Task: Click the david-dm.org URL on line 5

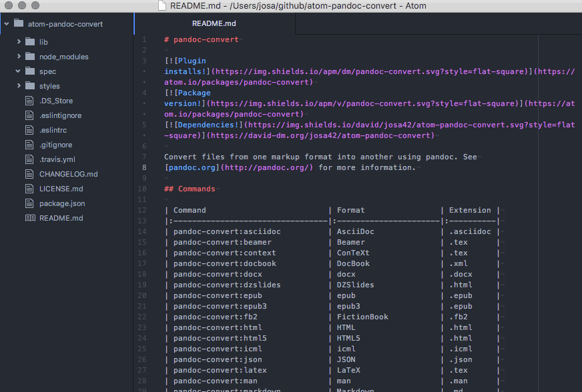Action: 320,136
